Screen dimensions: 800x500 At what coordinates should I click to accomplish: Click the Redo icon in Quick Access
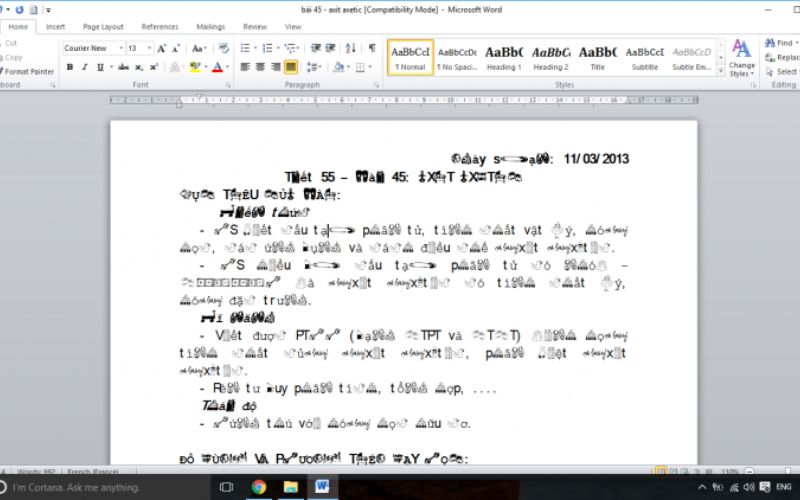coord(19,10)
